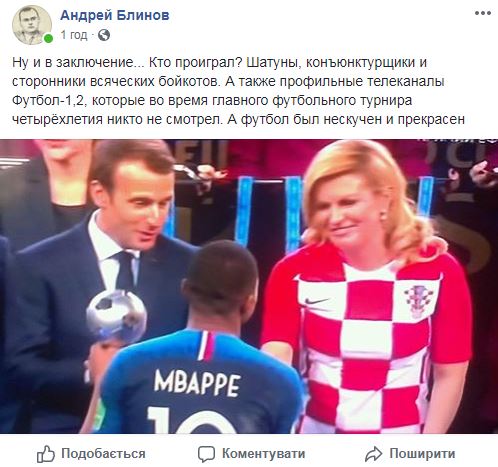
Task: Click the globe public privacy icon
Action: 104,35
